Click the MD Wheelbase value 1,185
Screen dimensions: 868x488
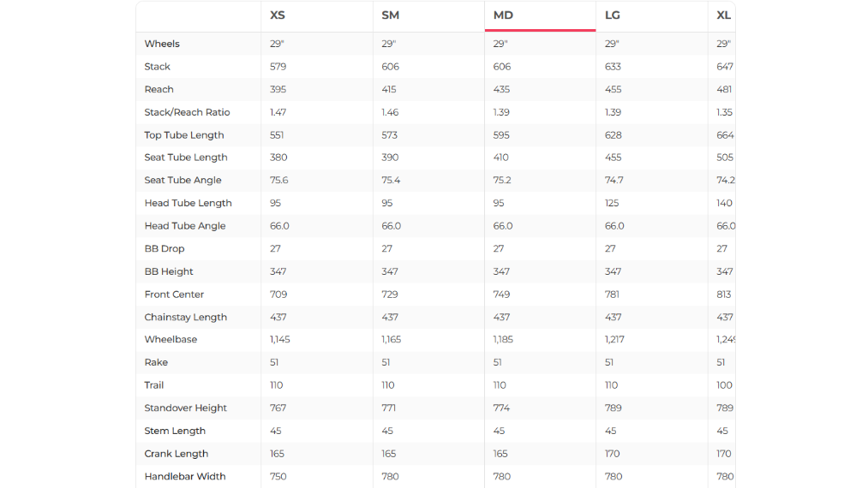click(x=505, y=340)
